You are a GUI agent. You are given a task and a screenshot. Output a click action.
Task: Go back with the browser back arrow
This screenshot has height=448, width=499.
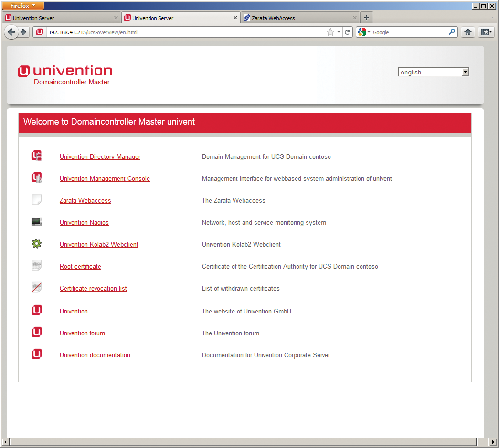tap(11, 32)
